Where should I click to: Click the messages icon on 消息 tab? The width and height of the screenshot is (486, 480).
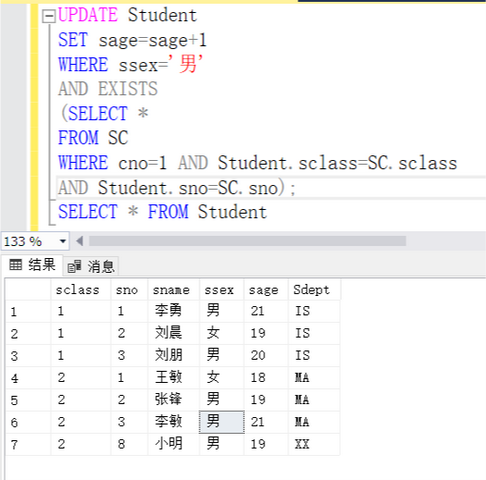click(x=74, y=267)
